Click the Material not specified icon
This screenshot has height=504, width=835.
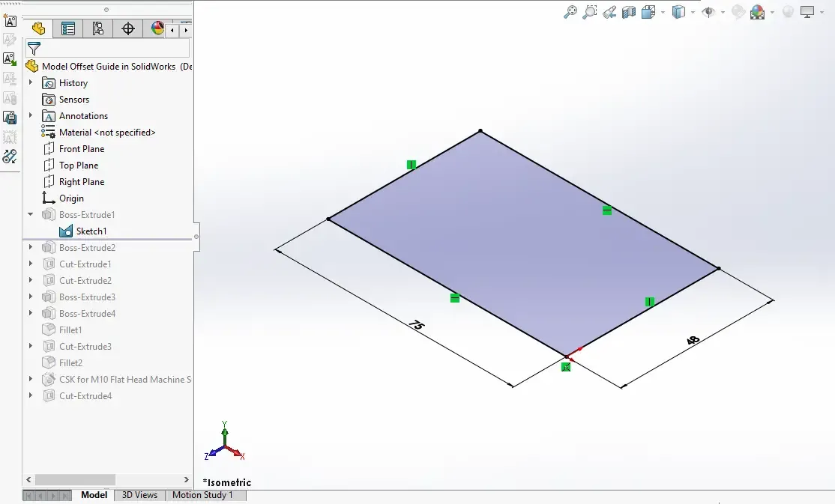pyautogui.click(x=49, y=133)
